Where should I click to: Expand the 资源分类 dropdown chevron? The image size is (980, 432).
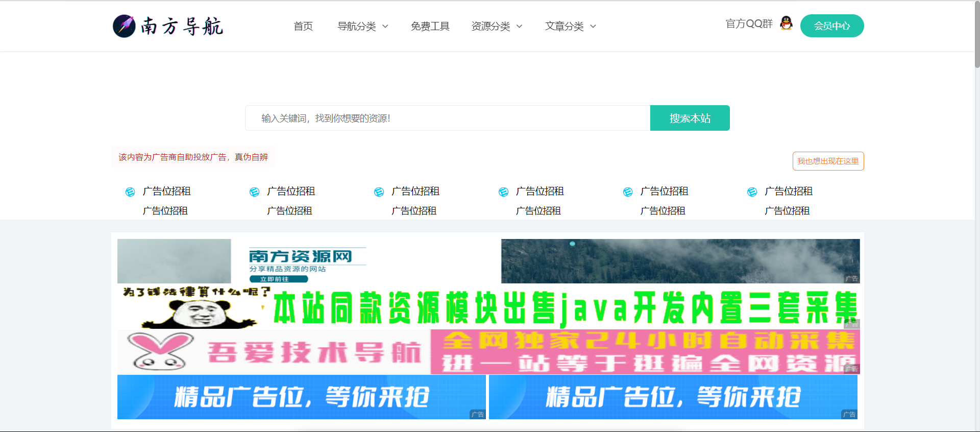pos(520,27)
